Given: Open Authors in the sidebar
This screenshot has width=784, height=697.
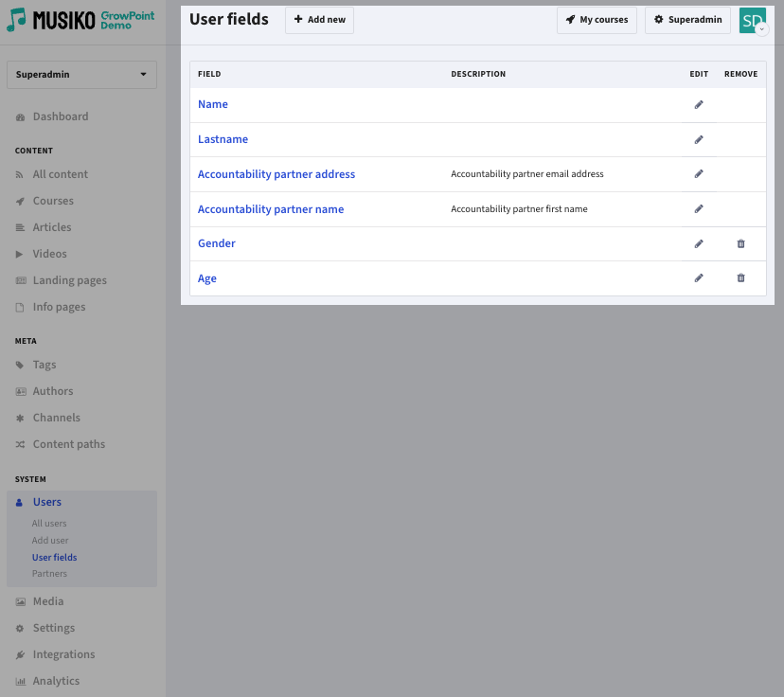Looking at the screenshot, I should tap(53, 391).
